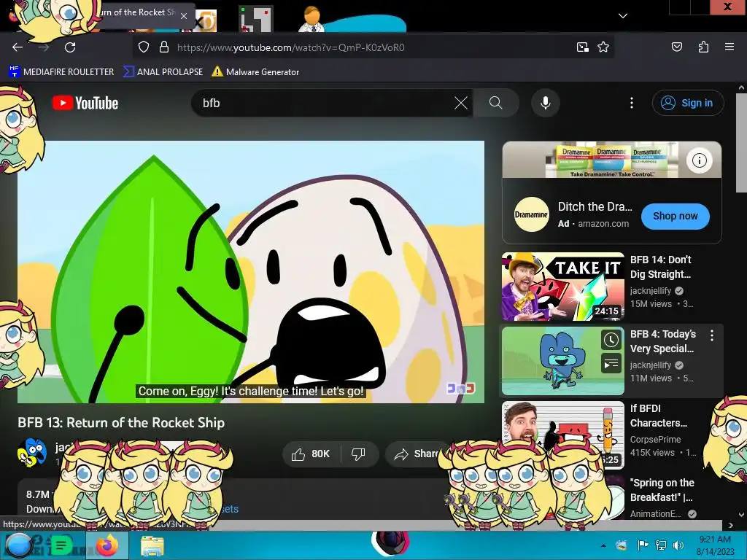Screen dimensions: 747x560
Task: Click the volume speaker icon in system tray
Action: 678,545
